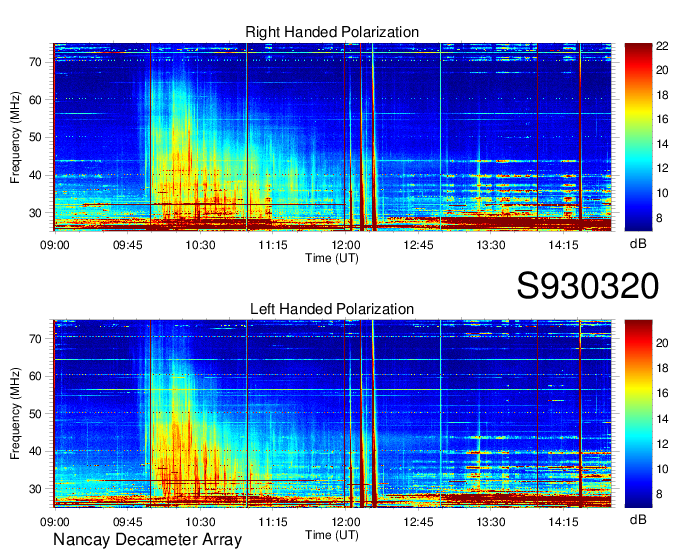Click the 22 tick on the Right Handed color bar
The height and width of the screenshot is (552, 680).
(x=662, y=46)
